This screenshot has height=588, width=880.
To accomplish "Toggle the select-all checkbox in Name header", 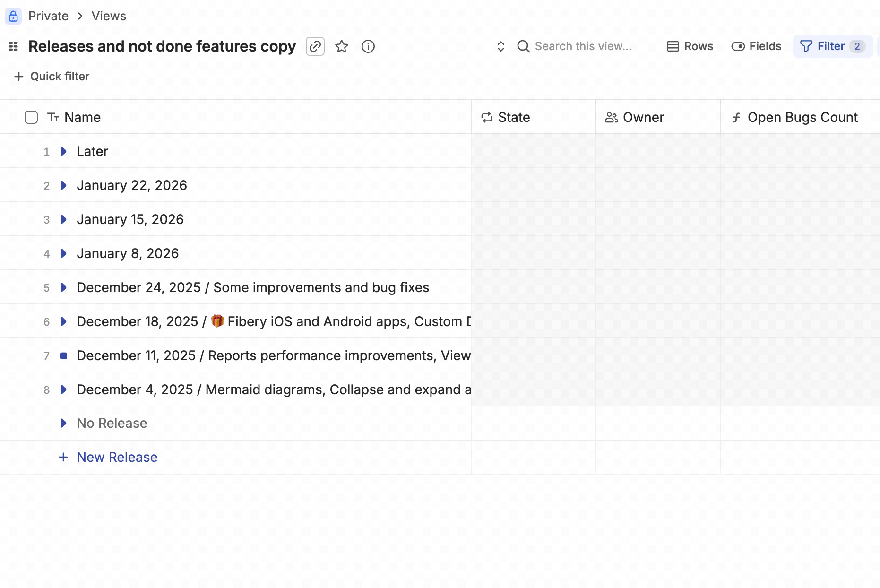I will pos(31,117).
